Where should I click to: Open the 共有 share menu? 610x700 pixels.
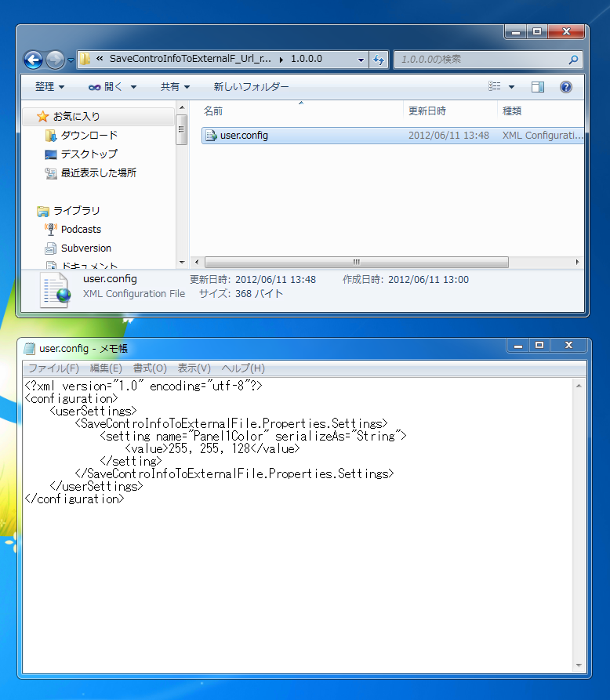(175, 86)
